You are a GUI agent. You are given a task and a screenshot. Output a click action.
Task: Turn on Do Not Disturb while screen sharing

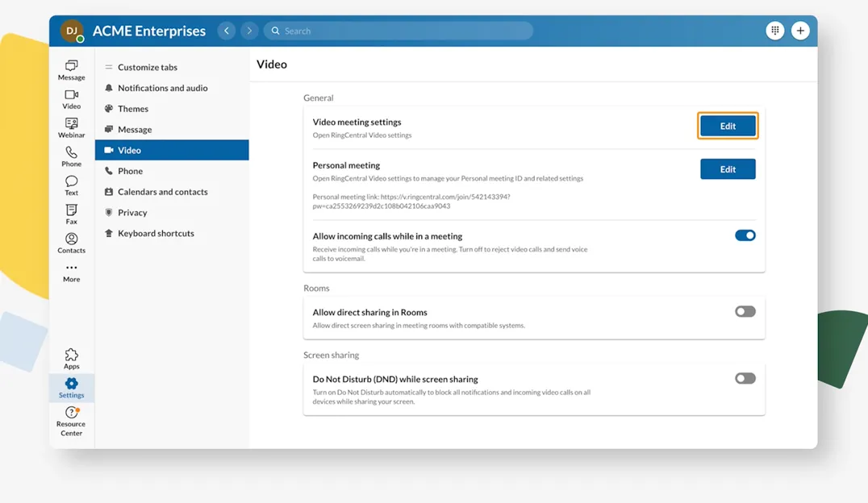[x=745, y=378]
